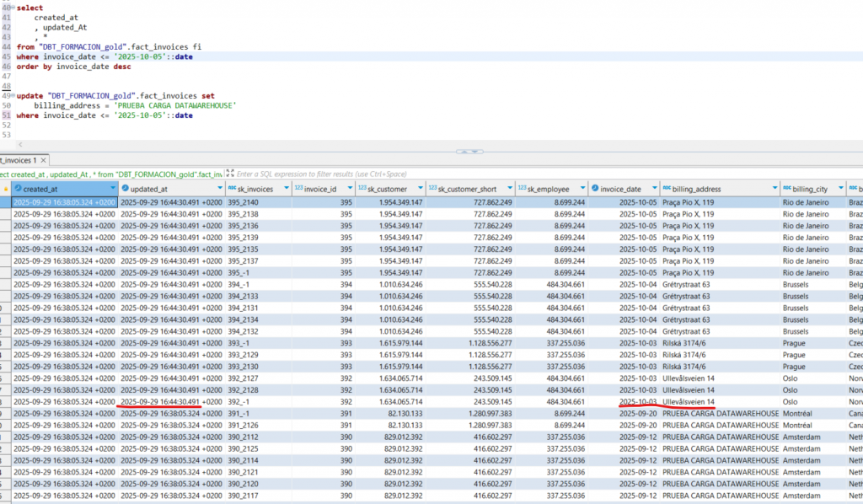Click the billing_address string type icon
The image size is (863, 504).
pos(667,189)
